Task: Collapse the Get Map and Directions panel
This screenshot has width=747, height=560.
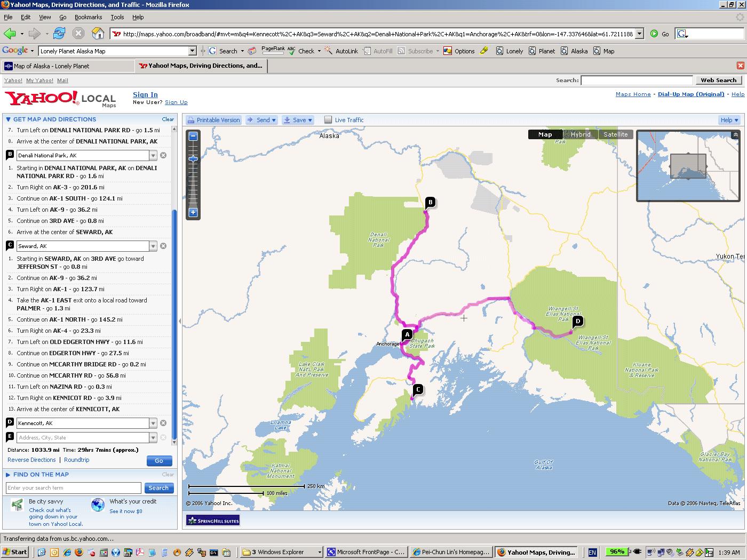Action: (8, 119)
